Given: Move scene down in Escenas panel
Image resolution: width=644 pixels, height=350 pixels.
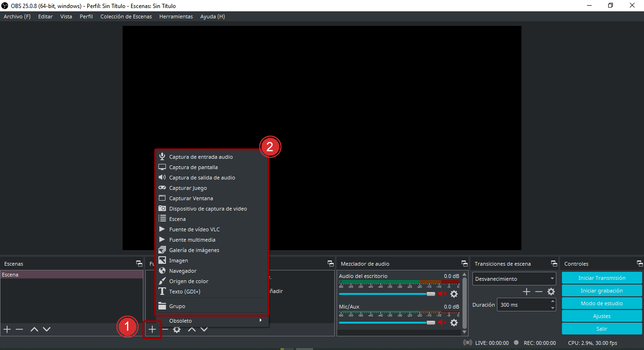Looking at the screenshot, I should [x=46, y=329].
